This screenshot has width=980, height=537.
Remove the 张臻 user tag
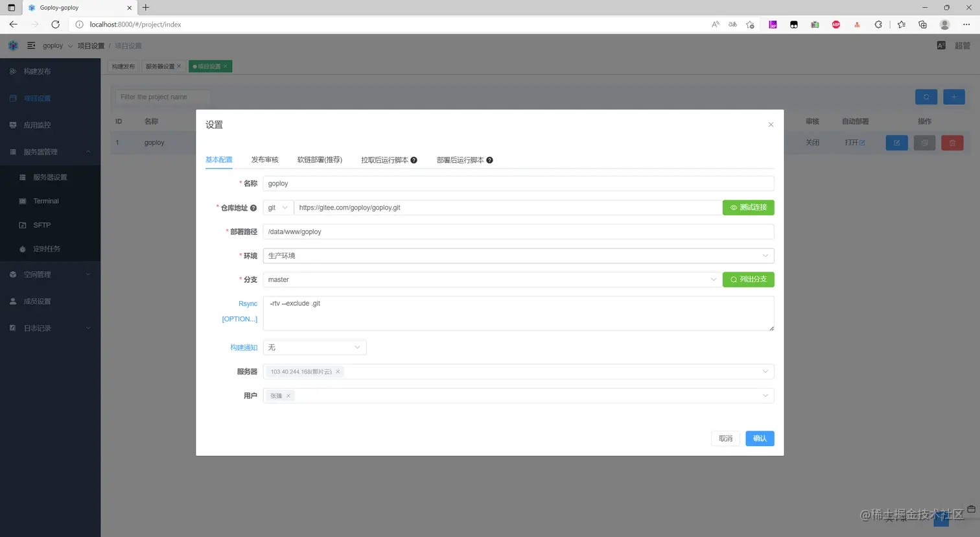pos(288,396)
